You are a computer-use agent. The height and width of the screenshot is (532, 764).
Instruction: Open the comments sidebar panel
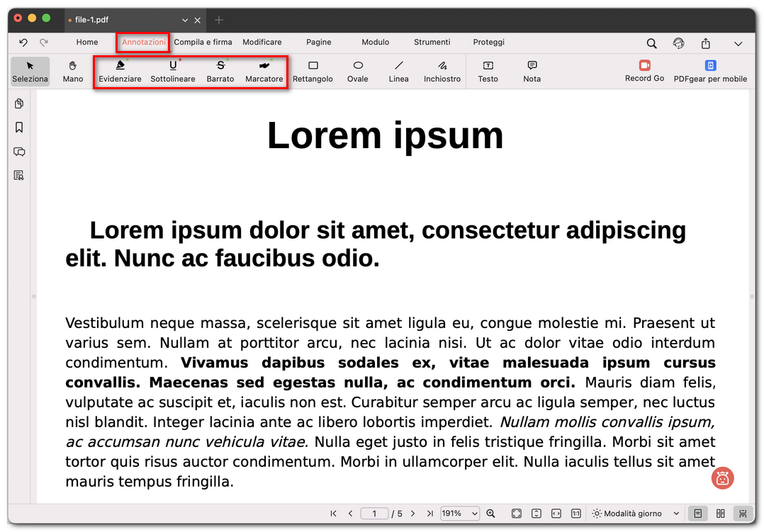(19, 152)
